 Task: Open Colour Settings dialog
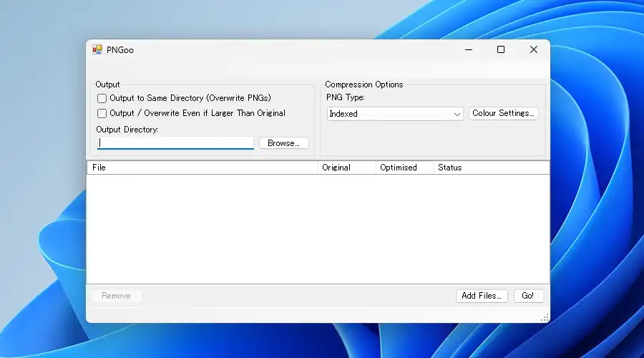pos(503,113)
